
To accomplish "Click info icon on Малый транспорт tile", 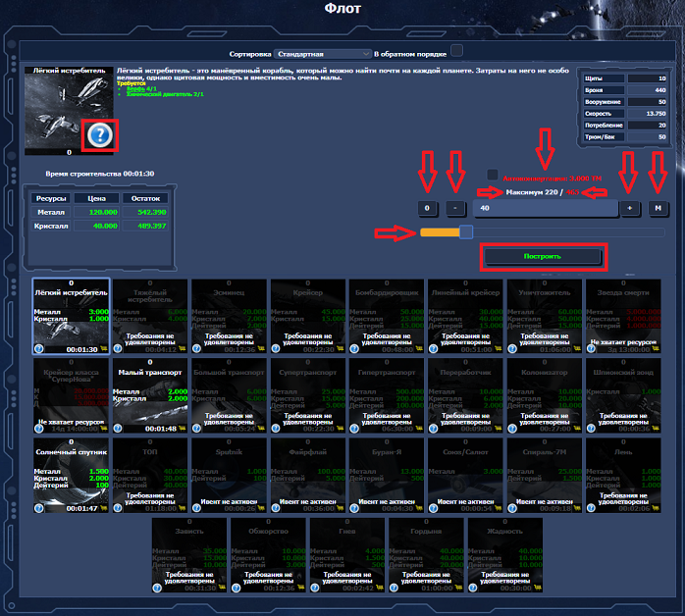I will pyautogui.click(x=118, y=428).
